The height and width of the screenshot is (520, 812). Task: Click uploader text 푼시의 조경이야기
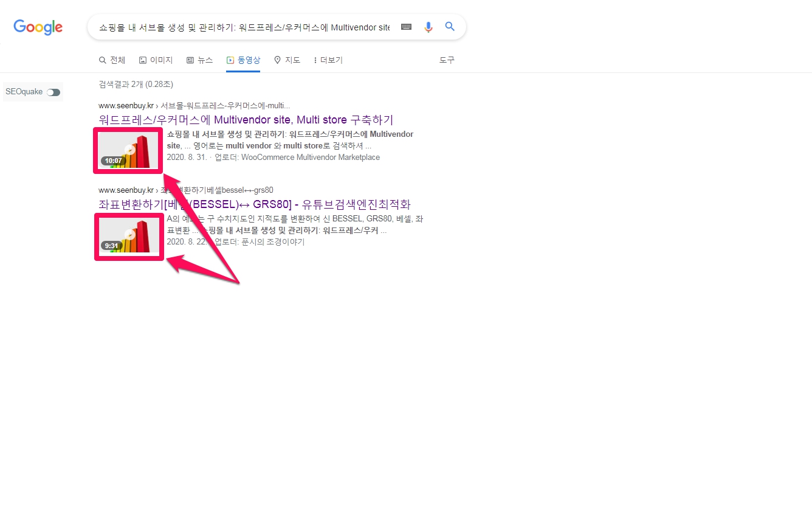273,242
